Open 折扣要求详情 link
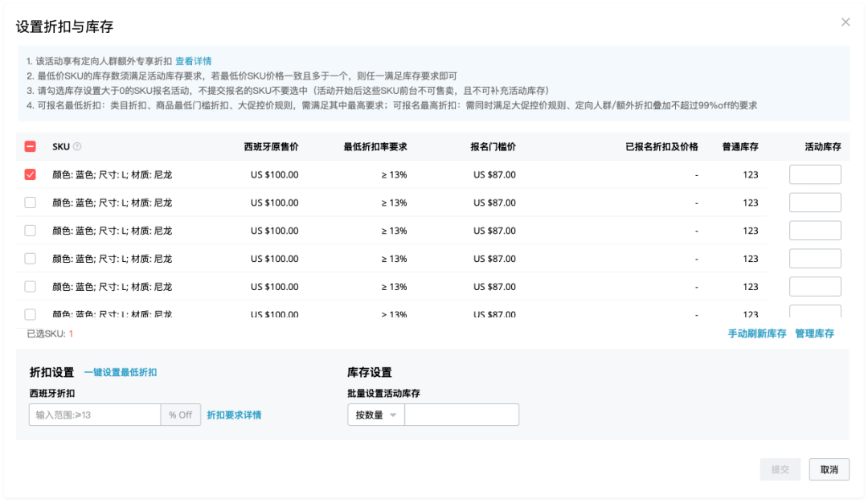This screenshot has height=503, width=868. (234, 415)
